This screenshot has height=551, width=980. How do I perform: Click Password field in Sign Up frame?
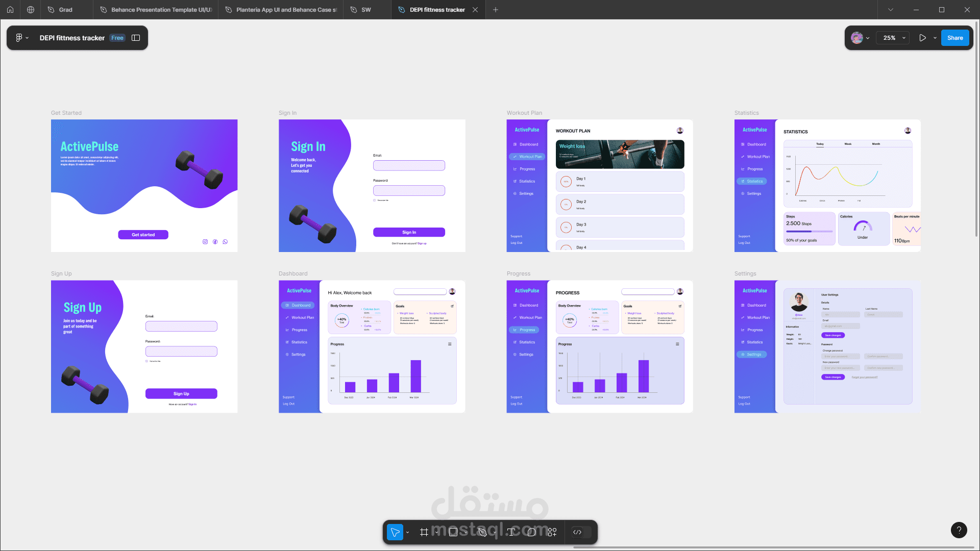[181, 351]
